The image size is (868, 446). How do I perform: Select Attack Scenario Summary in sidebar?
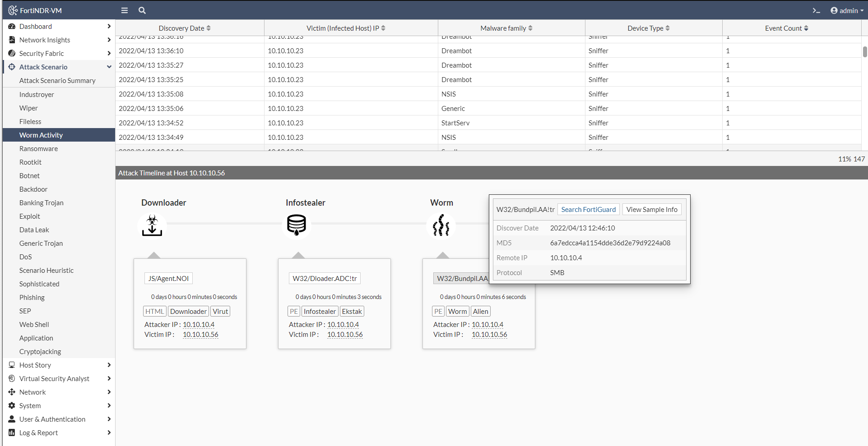tap(57, 80)
